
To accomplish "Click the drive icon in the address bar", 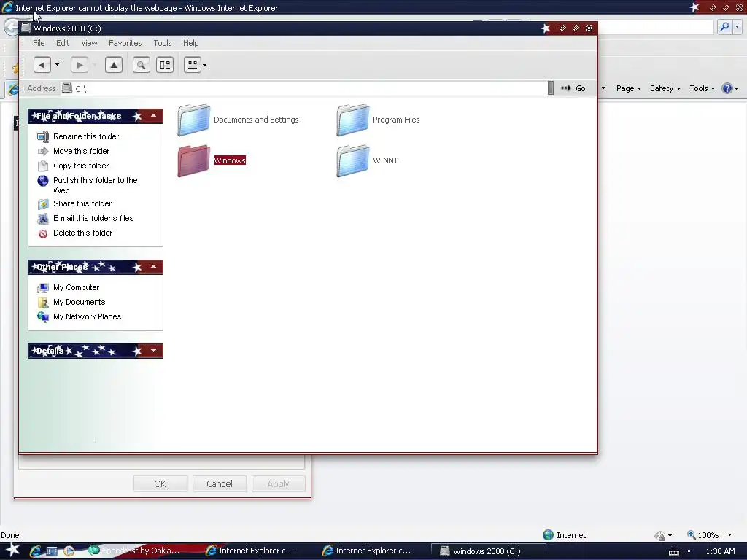I will coord(67,88).
